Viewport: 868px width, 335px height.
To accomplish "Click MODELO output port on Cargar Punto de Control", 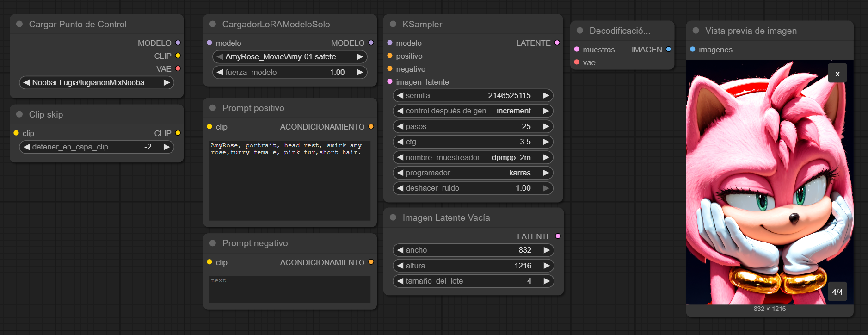I will point(178,43).
